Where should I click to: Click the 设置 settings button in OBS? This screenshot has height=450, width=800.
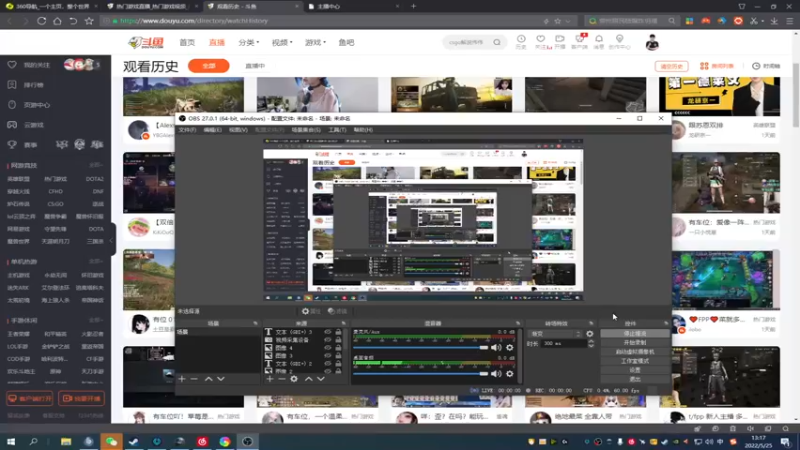(x=635, y=370)
